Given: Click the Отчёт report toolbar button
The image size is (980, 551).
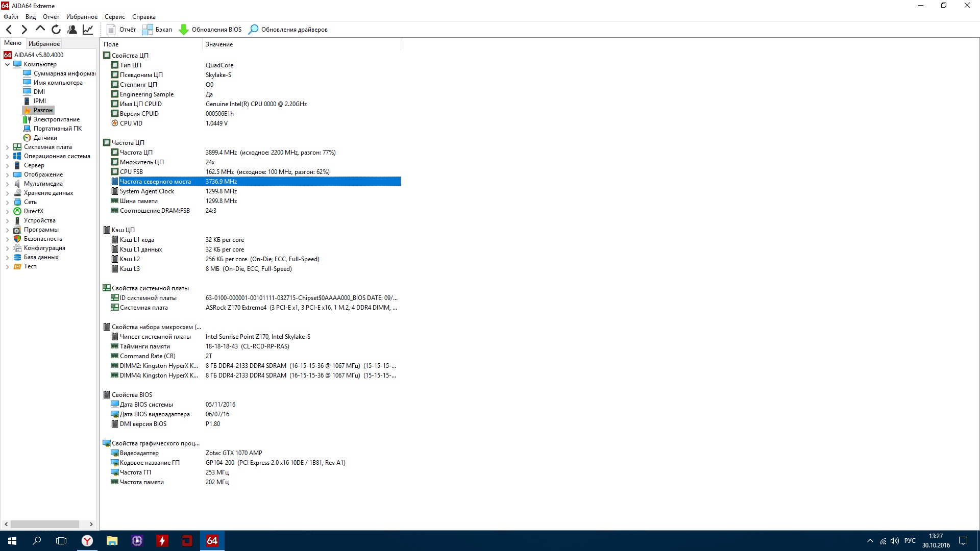Looking at the screenshot, I should tap(121, 30).
